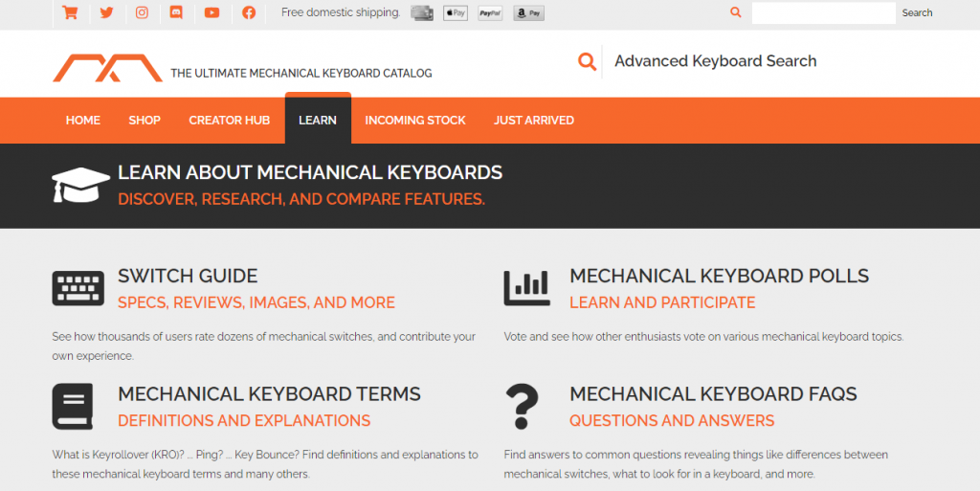980x491 pixels.
Task: Click 'Learn About Mechanical Keyboards' banner title
Action: click(310, 172)
